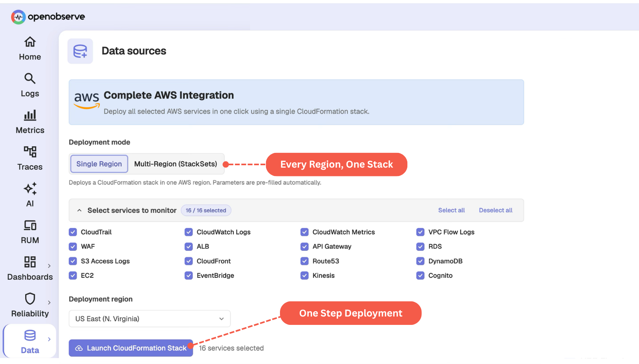Select Multi-Region (StackSets) mode
Viewport: 639px width, 364px height.
tap(176, 164)
